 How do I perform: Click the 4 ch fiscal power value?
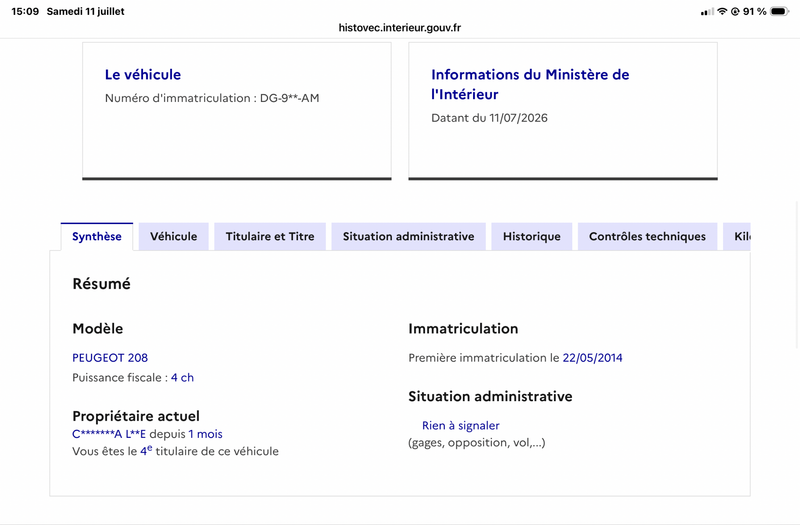point(182,378)
